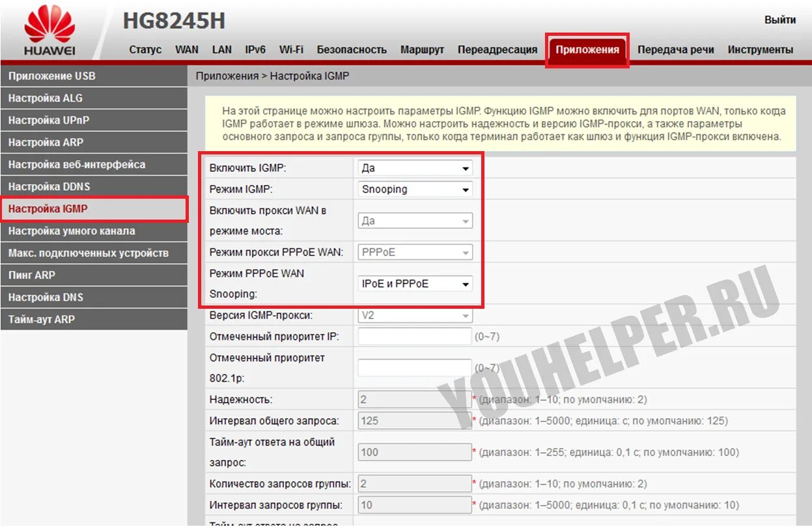The width and height of the screenshot is (812, 527).
Task: Open Настройка ARP in sidebar
Action: tap(94, 143)
